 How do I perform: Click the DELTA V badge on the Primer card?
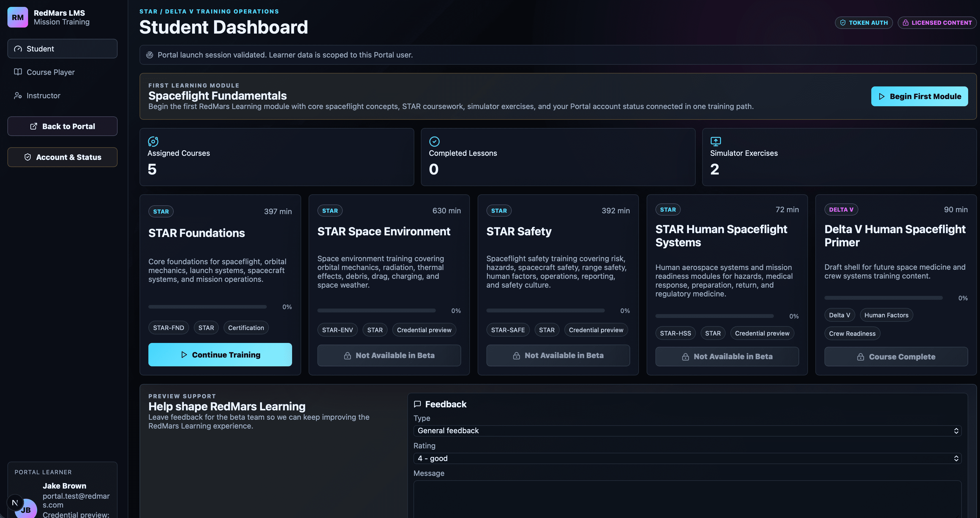click(841, 209)
